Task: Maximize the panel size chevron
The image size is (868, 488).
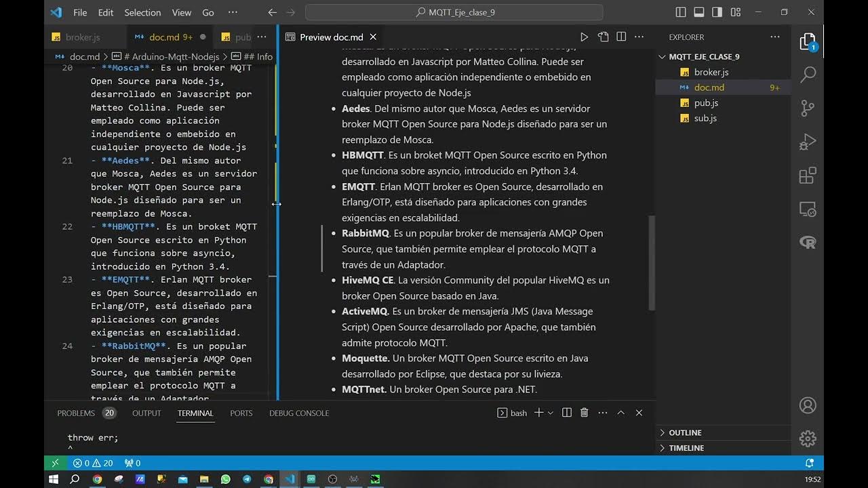Action: tap(620, 412)
